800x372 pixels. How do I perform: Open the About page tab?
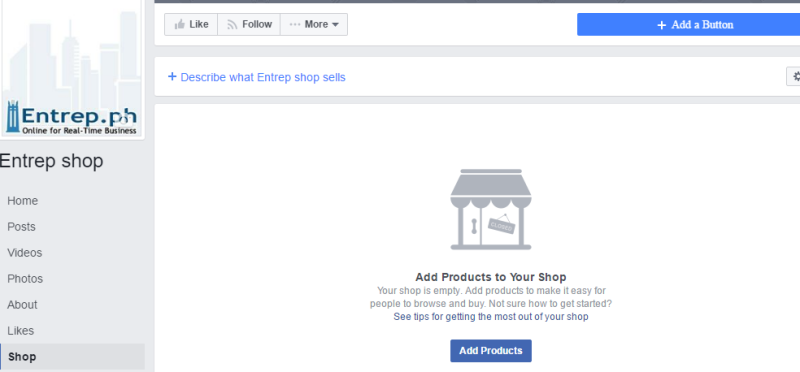tap(22, 305)
